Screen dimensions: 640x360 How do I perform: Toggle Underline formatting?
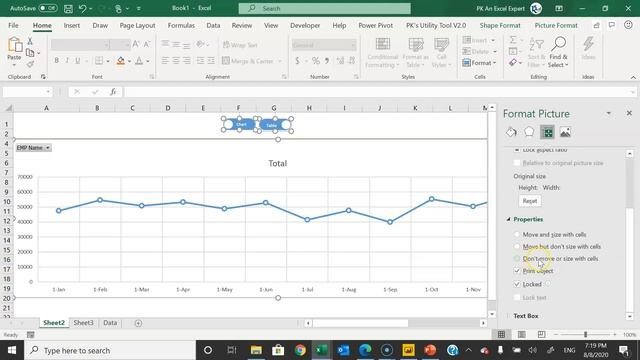click(78, 61)
